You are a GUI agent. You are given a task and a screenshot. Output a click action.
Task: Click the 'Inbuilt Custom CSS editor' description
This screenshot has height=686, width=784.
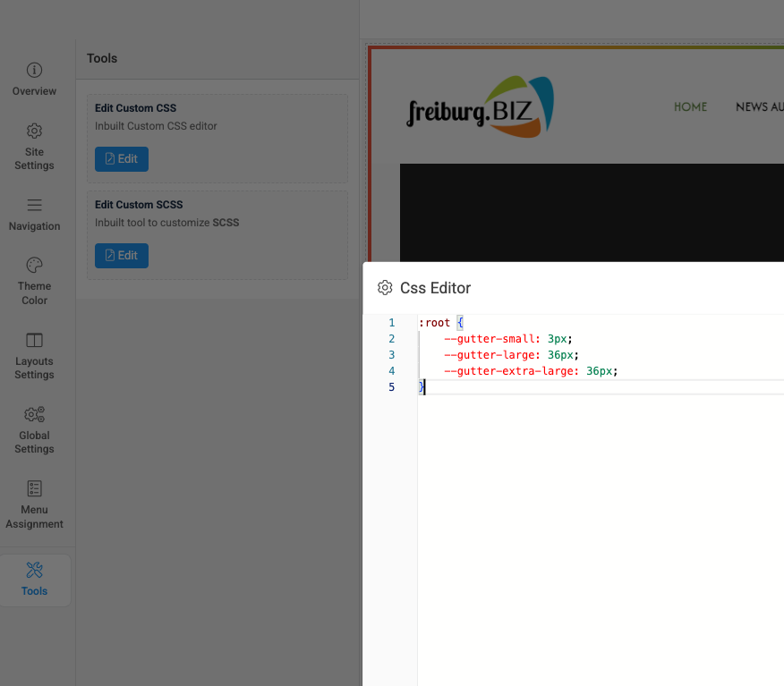(x=156, y=126)
